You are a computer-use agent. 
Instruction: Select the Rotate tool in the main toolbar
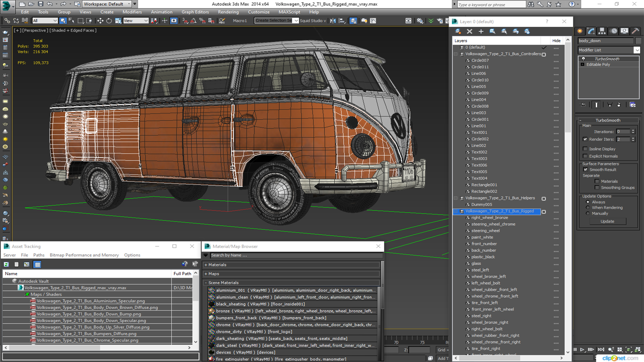point(109,21)
